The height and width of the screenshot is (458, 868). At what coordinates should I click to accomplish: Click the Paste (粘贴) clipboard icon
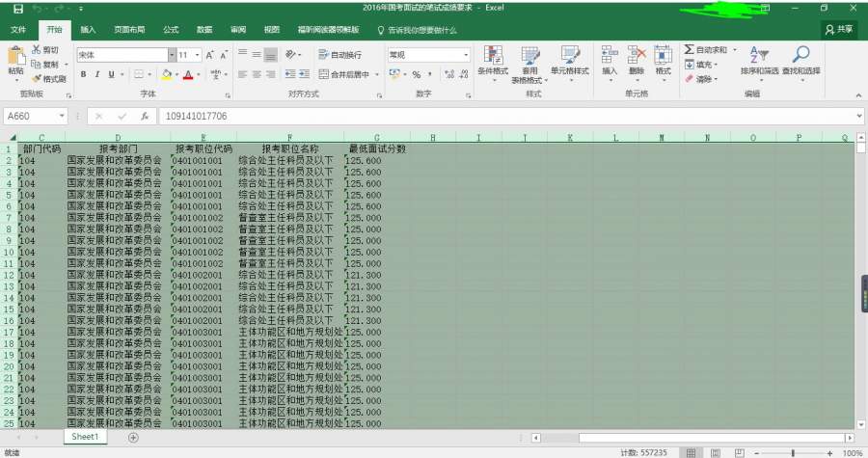15,57
